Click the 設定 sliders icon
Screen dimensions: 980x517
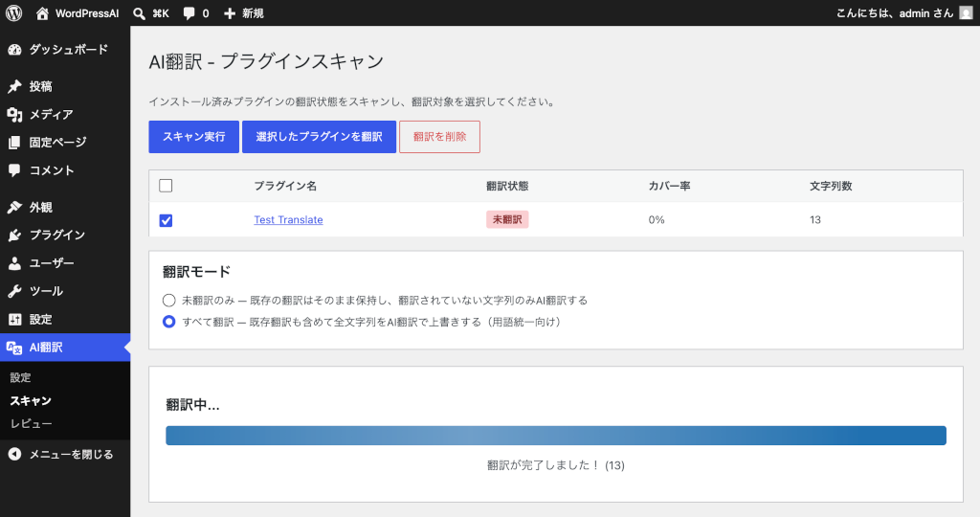click(x=14, y=320)
